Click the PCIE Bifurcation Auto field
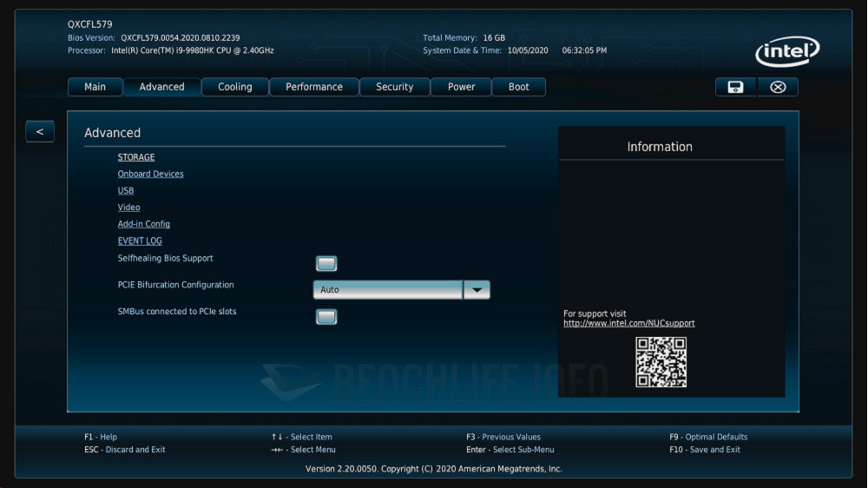 pyautogui.click(x=387, y=290)
